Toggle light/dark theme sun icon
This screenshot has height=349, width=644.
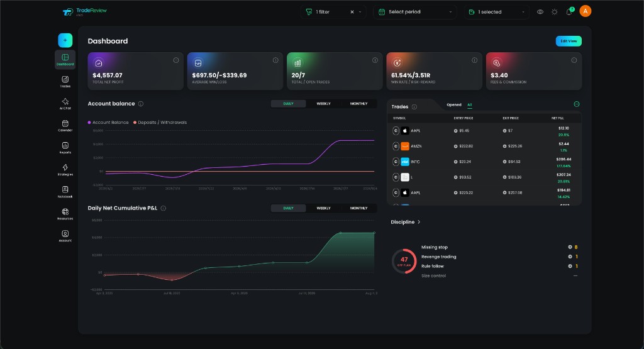click(x=555, y=12)
